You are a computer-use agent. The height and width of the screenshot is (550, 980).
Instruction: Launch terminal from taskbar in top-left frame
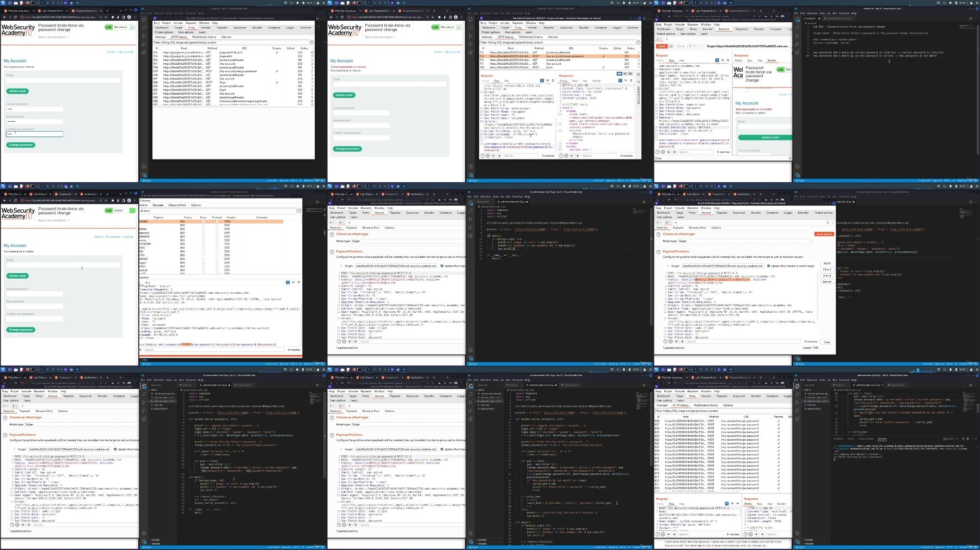pyautogui.click(x=32, y=3)
